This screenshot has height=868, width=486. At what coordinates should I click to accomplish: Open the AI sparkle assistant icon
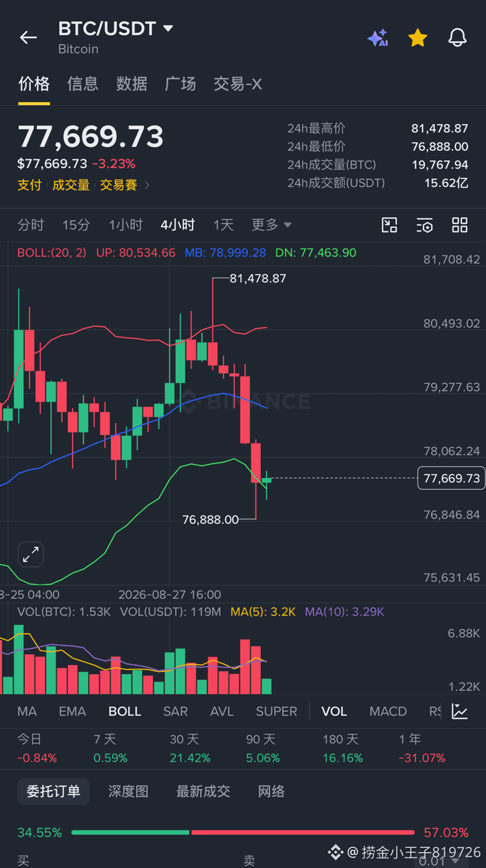(378, 38)
